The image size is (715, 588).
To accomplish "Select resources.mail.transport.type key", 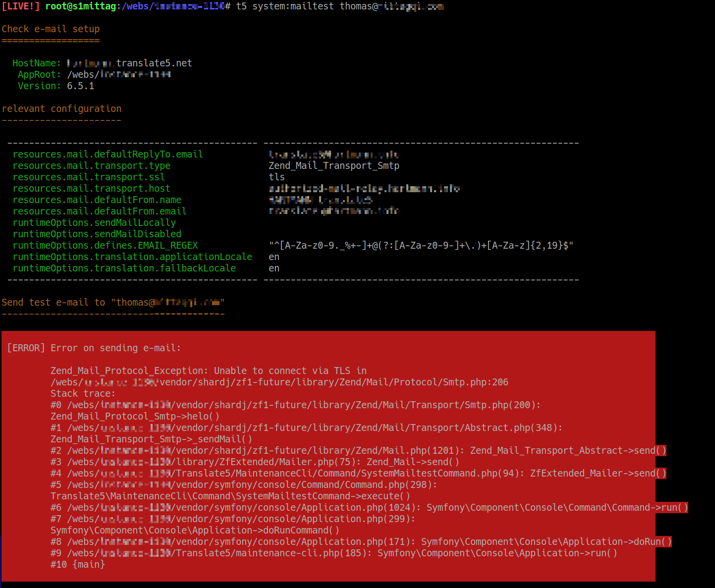I will [91, 165].
